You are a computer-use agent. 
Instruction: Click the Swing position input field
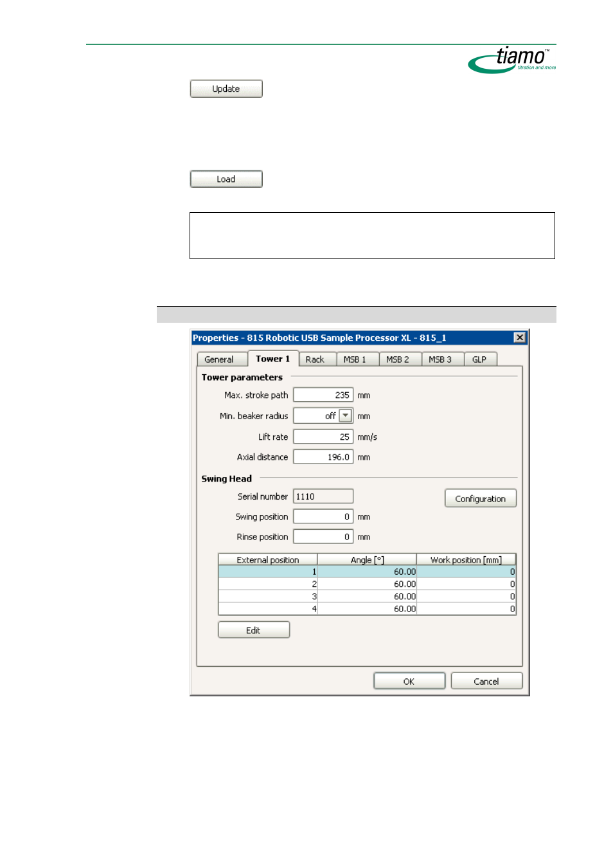point(323,516)
